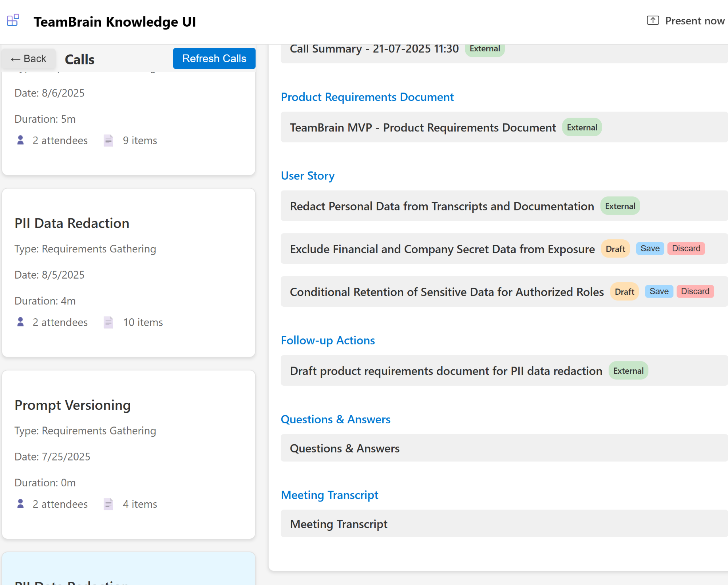Click the attendees person icon in 8/5/2025 PII card
The width and height of the screenshot is (728, 585).
pyautogui.click(x=21, y=322)
